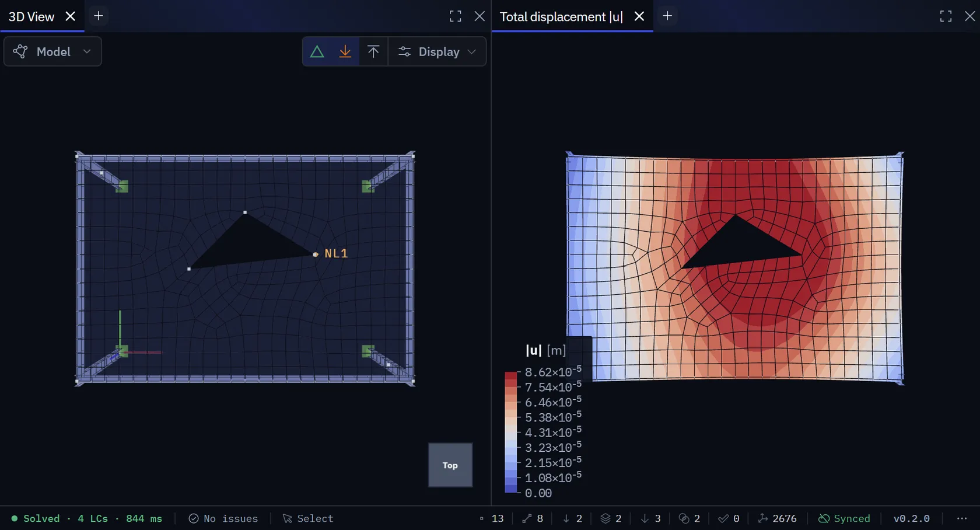This screenshot has height=530, width=980.
Task: Click the layers count 2 in status bar
Action: coord(611,518)
